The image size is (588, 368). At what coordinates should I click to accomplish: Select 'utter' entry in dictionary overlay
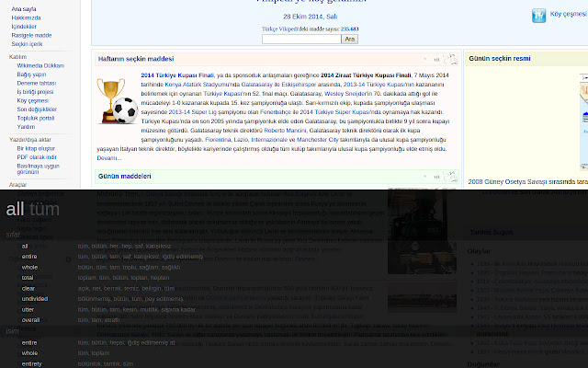28,310
